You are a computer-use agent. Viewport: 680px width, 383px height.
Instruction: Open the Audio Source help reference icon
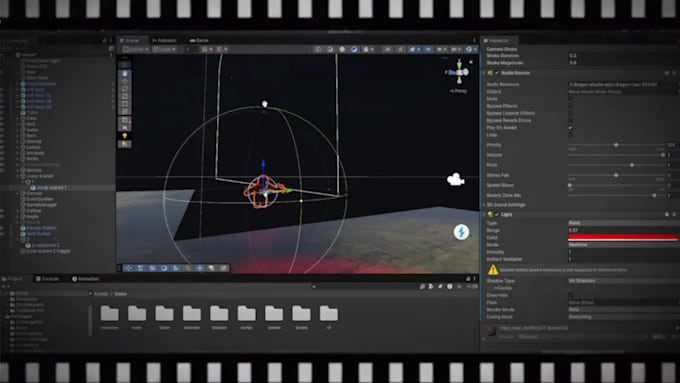(667, 73)
